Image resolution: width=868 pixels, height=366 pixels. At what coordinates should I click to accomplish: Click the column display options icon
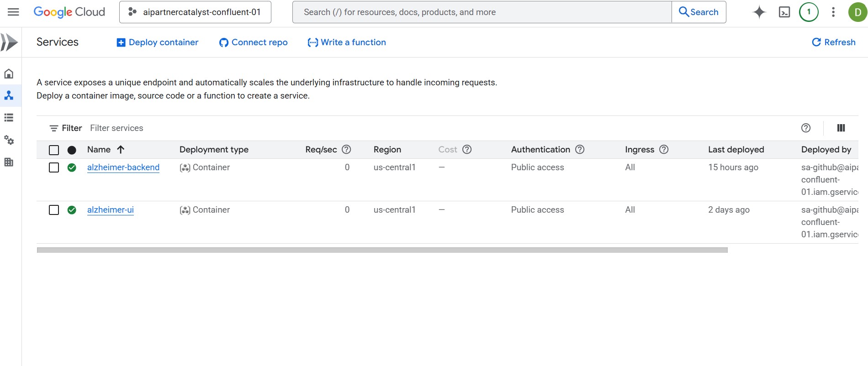(x=841, y=128)
